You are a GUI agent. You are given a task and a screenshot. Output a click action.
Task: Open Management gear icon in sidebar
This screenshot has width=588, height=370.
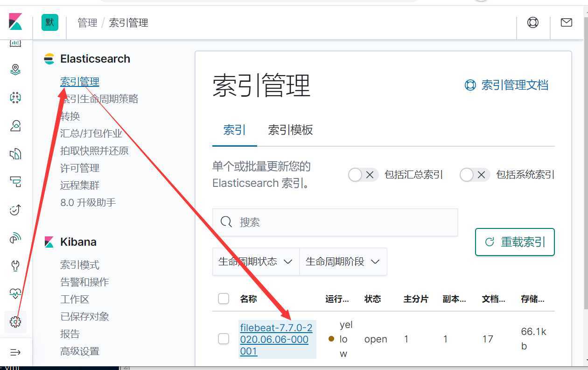tap(15, 321)
